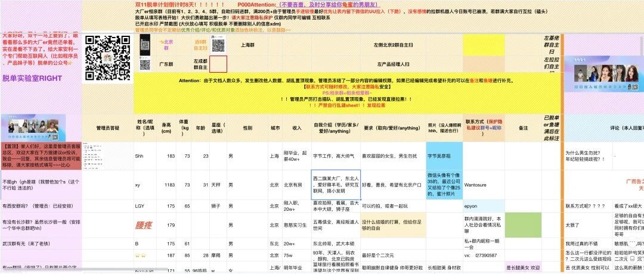Select the 照片 column header

[444, 128]
